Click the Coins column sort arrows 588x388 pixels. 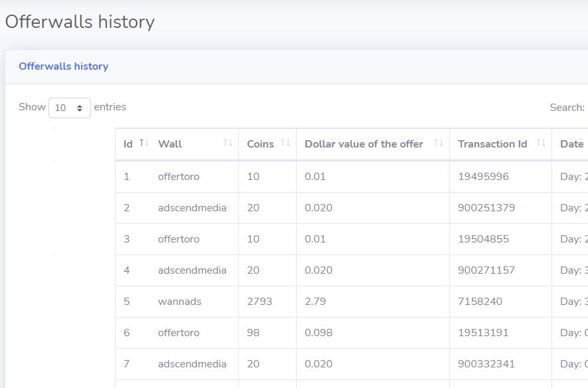[285, 144]
